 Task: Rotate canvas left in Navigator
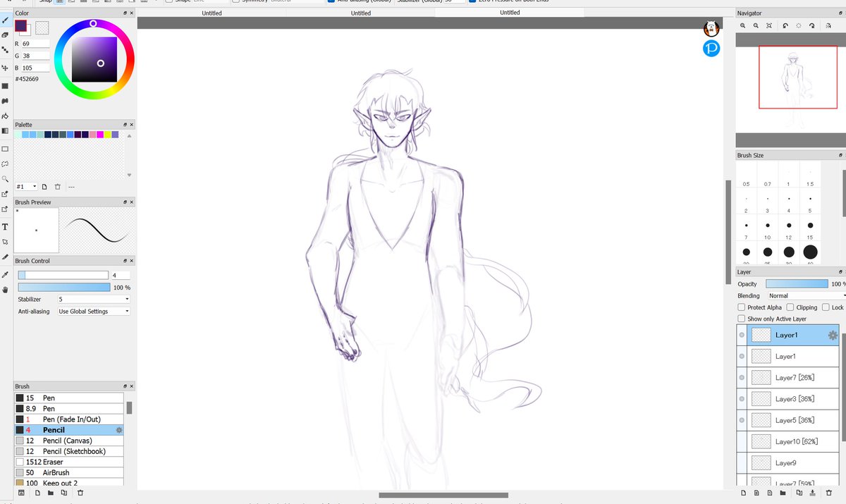785,25
